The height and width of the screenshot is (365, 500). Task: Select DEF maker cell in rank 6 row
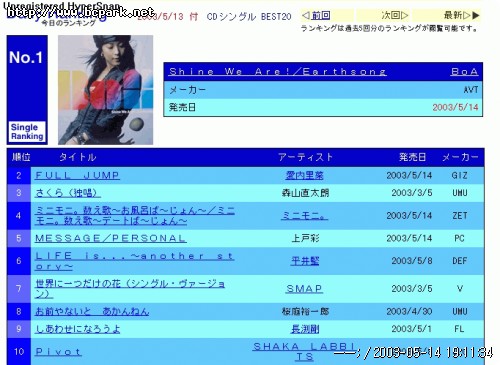pyautogui.click(x=459, y=261)
